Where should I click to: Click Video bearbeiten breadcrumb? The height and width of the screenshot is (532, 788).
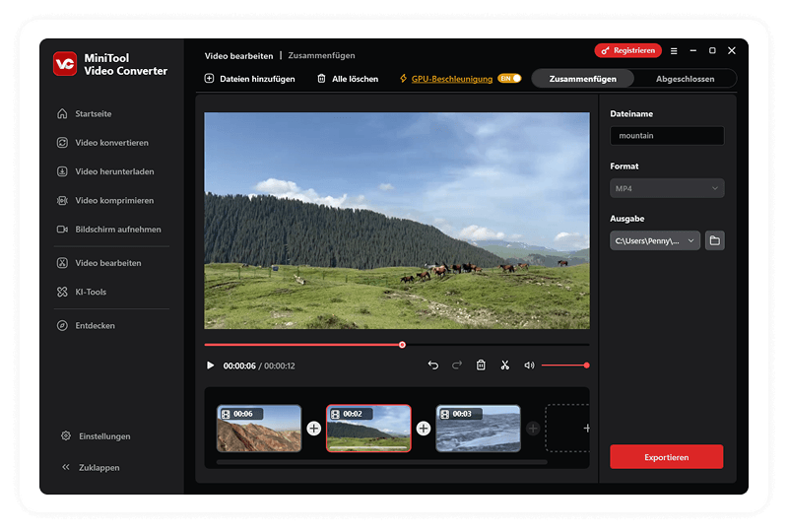pos(238,56)
